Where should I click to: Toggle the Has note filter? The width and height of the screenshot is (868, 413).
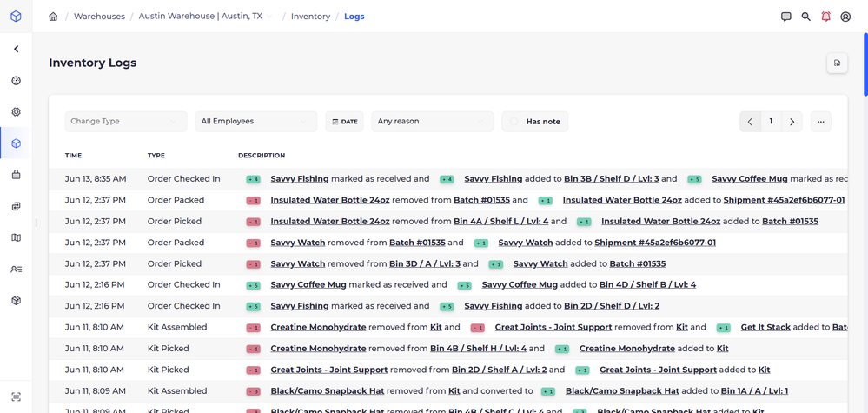534,121
